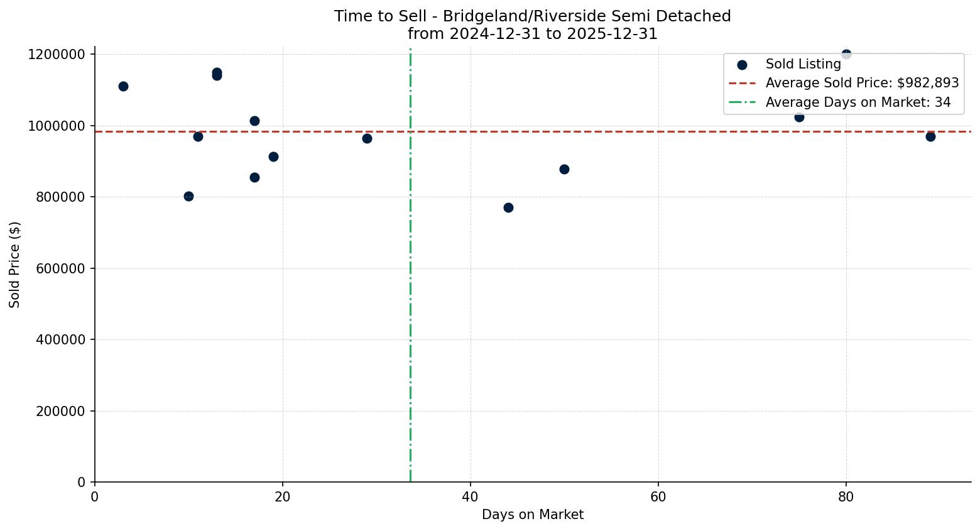Click the 'Days on Market' x-axis label
Viewport: 980px width, 531px height.
click(x=532, y=515)
